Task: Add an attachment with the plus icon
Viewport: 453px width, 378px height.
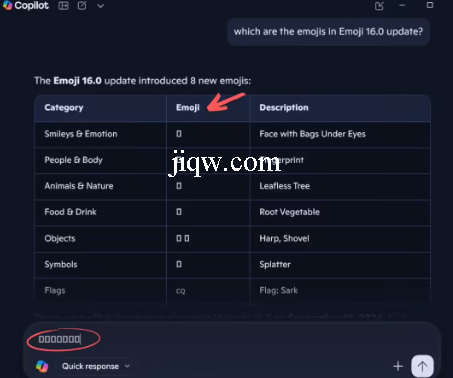Action: point(398,366)
